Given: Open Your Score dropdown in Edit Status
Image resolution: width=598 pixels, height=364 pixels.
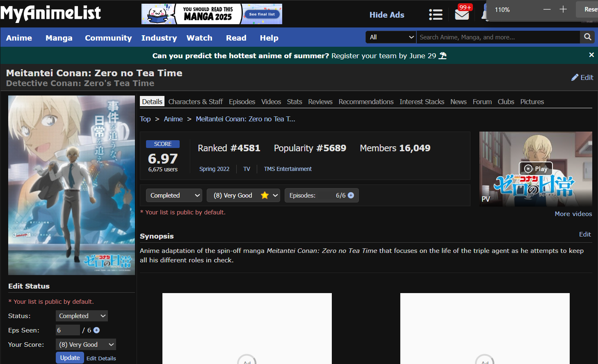Looking at the screenshot, I should pos(86,344).
